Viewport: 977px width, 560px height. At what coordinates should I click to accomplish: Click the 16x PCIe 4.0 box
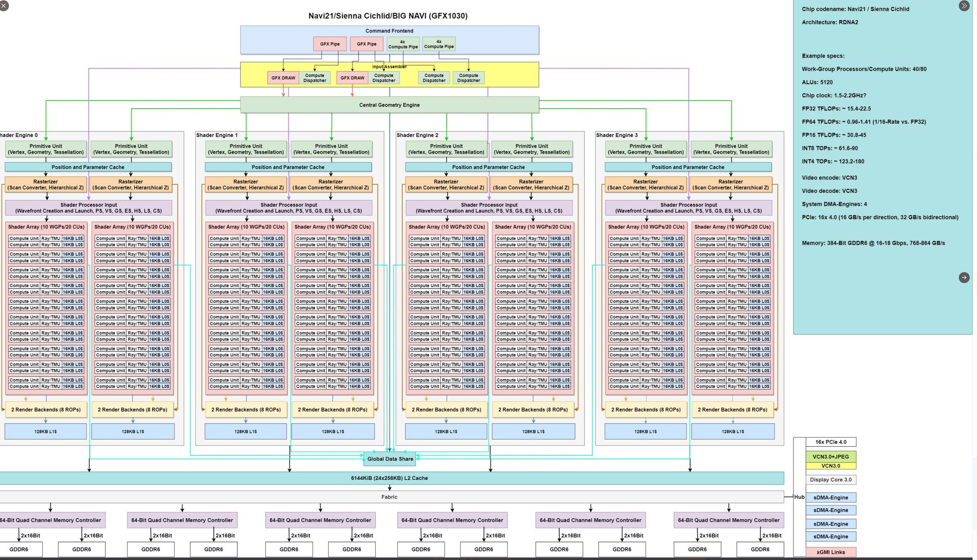point(831,442)
